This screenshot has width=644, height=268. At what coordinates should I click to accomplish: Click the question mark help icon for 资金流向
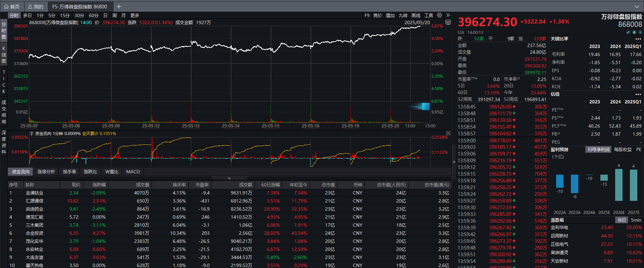click(32, 134)
